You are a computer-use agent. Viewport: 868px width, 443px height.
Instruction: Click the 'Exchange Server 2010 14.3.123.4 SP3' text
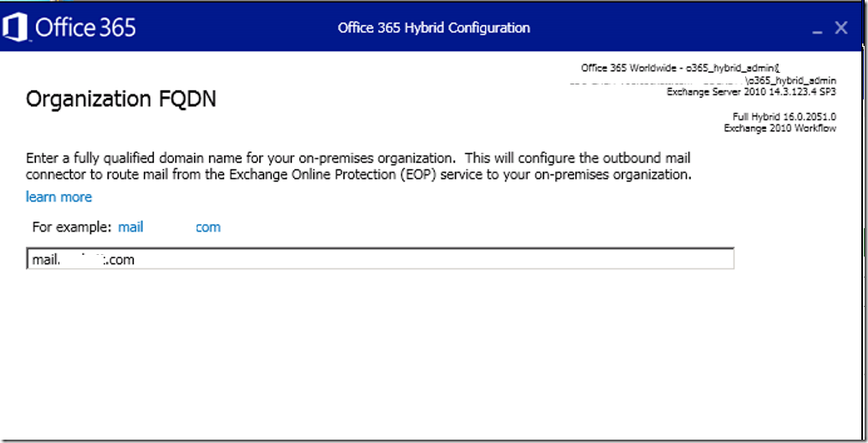[751, 92]
